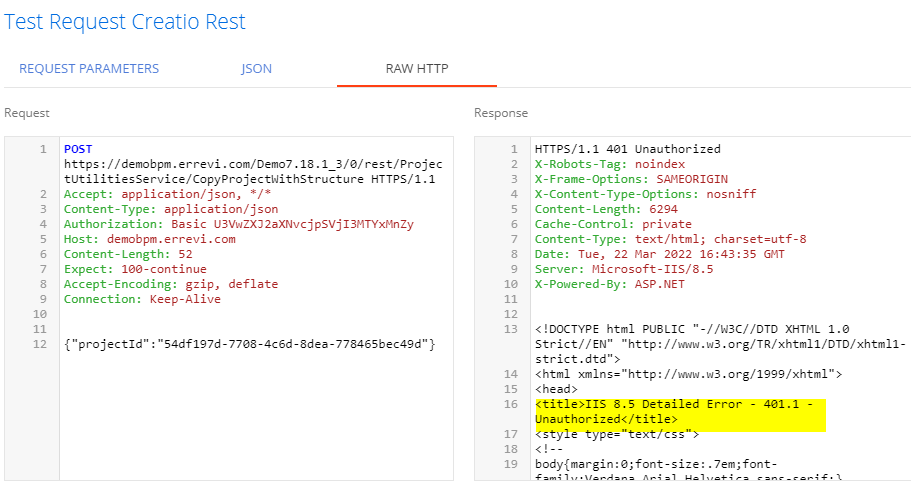911x496 pixels.
Task: Click the Host: demobpm.errevi.com header
Action: [x=149, y=239]
